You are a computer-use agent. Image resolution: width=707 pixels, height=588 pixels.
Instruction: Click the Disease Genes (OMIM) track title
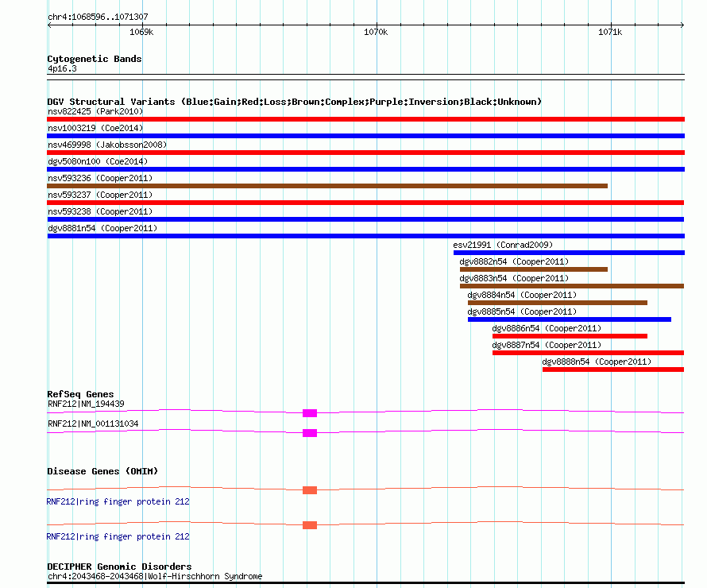pyautogui.click(x=102, y=471)
